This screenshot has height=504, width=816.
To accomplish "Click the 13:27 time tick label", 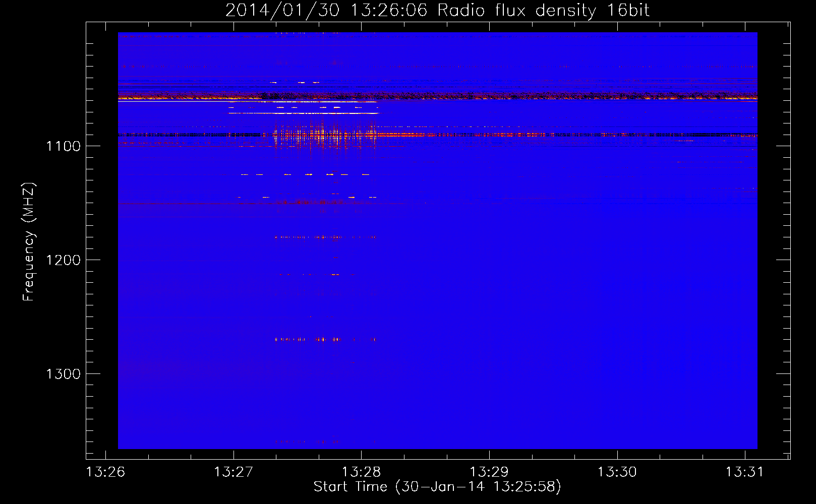I will point(234,472).
